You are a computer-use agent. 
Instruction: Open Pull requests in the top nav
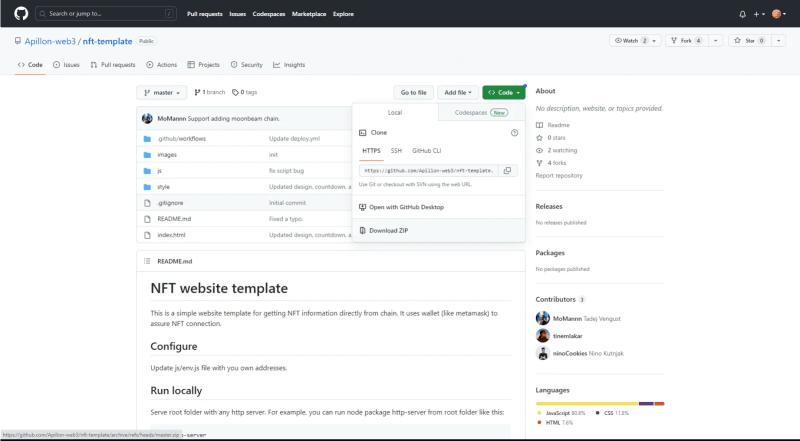tap(205, 14)
